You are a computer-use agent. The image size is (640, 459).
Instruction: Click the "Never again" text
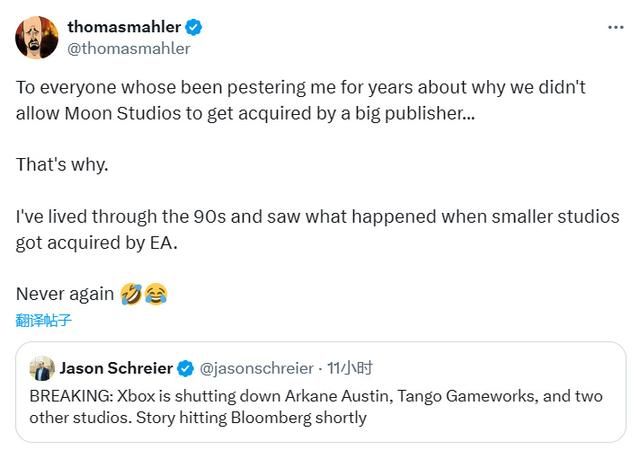[x=65, y=294]
